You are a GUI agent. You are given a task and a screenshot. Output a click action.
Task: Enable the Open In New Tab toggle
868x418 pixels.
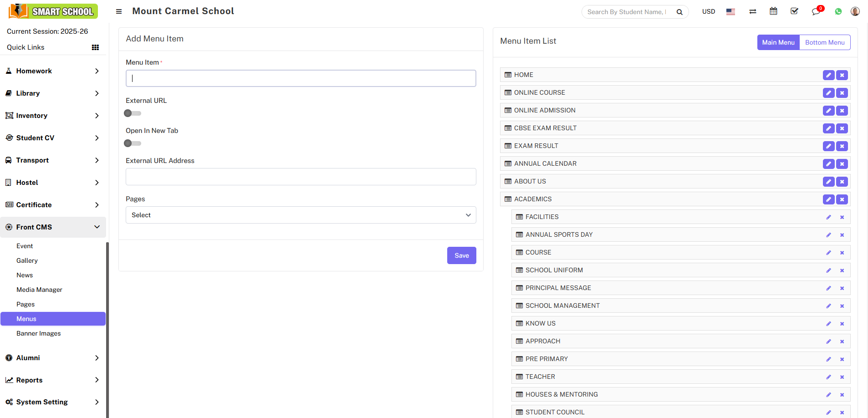click(x=132, y=143)
